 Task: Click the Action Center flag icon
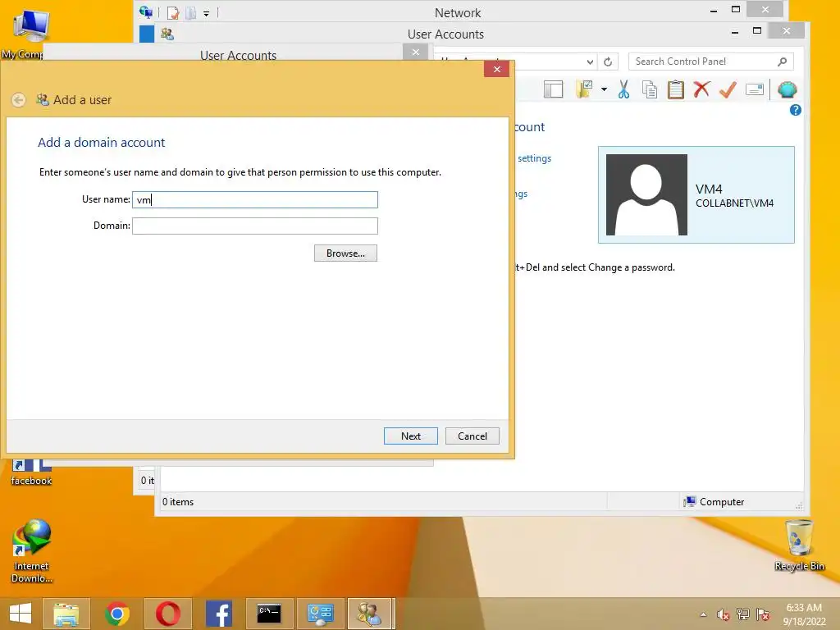pyautogui.click(x=763, y=614)
